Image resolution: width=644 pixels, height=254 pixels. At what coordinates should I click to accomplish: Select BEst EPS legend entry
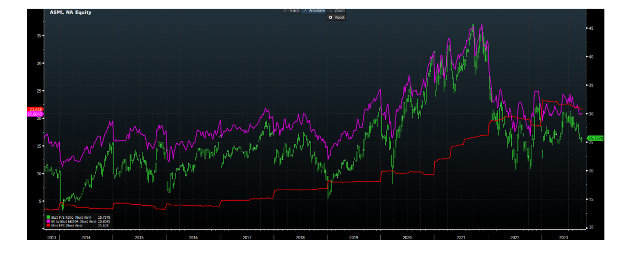click(x=67, y=225)
